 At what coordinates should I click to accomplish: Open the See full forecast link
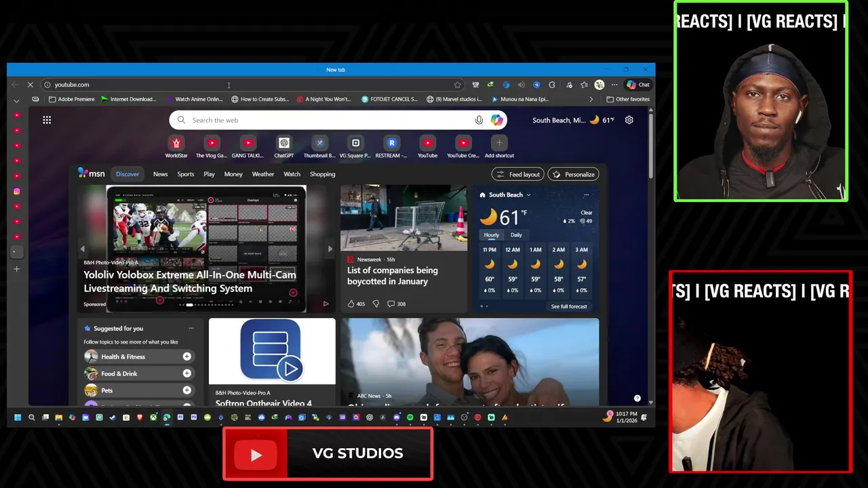[569, 306]
